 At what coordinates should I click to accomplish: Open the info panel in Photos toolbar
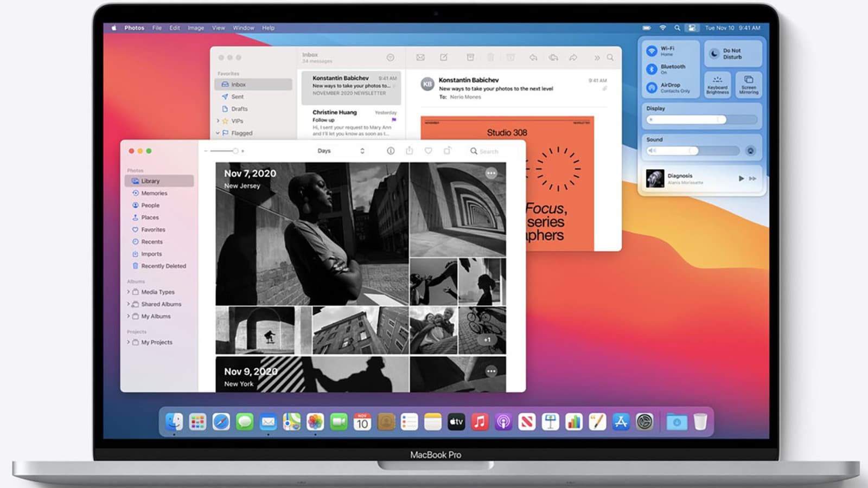[x=391, y=151]
